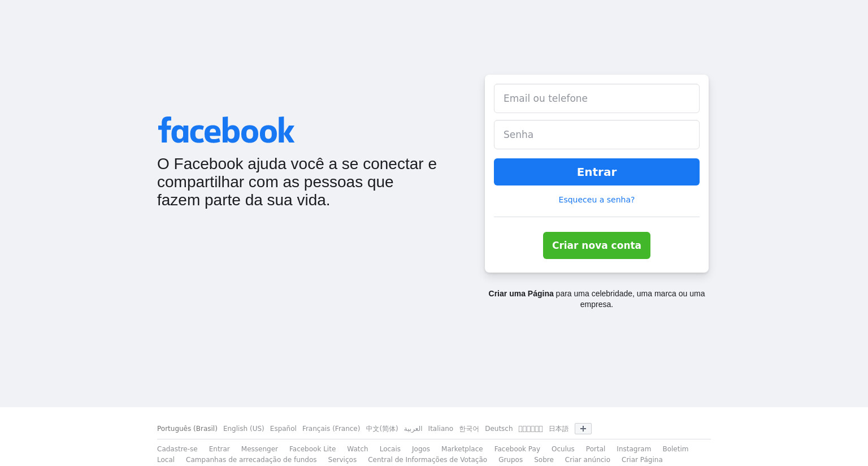Select Français (France) language
This screenshot has height=466, width=868.
[331, 429]
